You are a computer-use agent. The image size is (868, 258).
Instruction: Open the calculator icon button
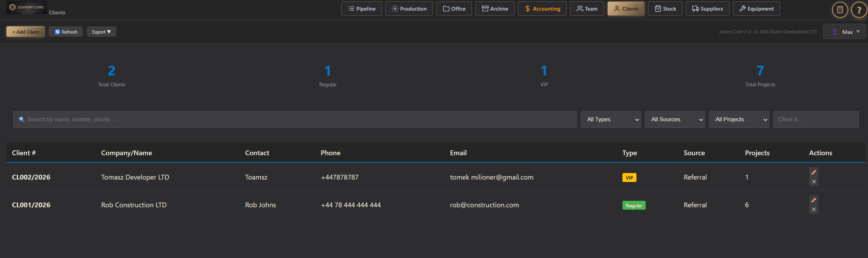[x=840, y=10]
